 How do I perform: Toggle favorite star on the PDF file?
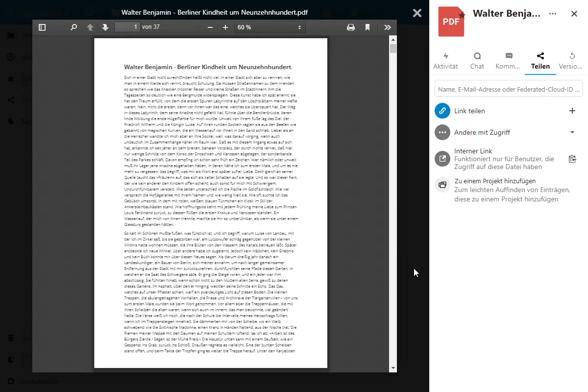click(x=462, y=16)
